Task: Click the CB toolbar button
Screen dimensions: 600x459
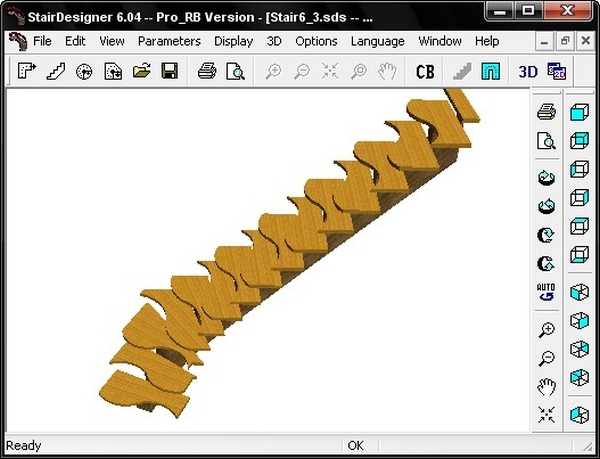Action: tap(425, 71)
